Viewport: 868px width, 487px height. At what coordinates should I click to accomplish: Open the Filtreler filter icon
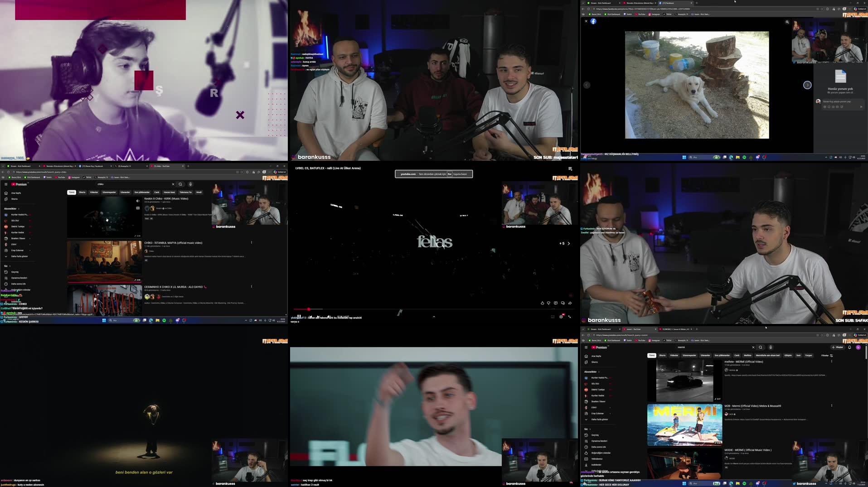832,356
